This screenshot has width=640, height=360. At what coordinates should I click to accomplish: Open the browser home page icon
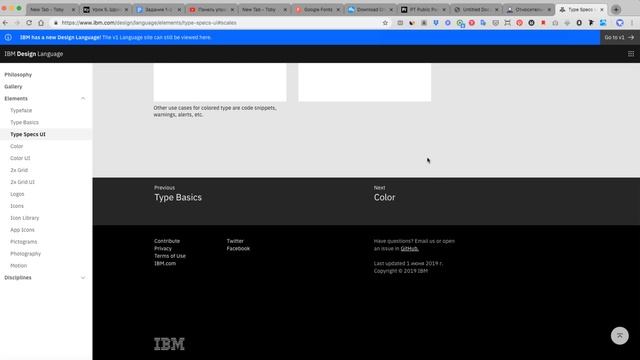tap(41, 23)
